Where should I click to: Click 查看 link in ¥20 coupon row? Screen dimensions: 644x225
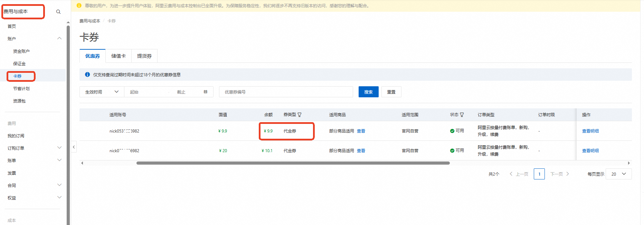coord(361,150)
